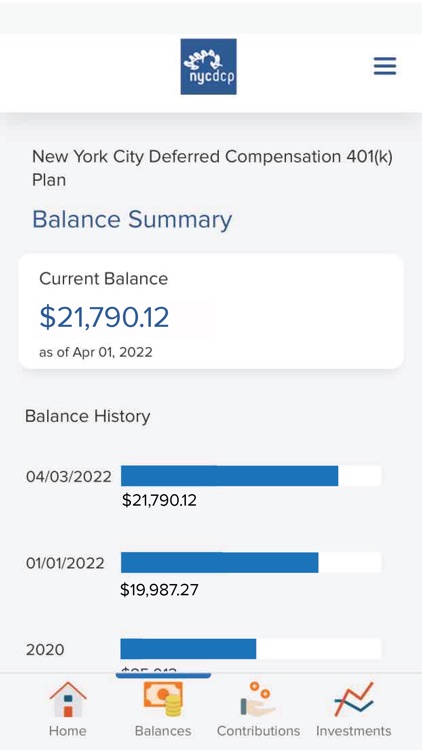
Task: Tap the Balances money icon
Action: [163, 699]
